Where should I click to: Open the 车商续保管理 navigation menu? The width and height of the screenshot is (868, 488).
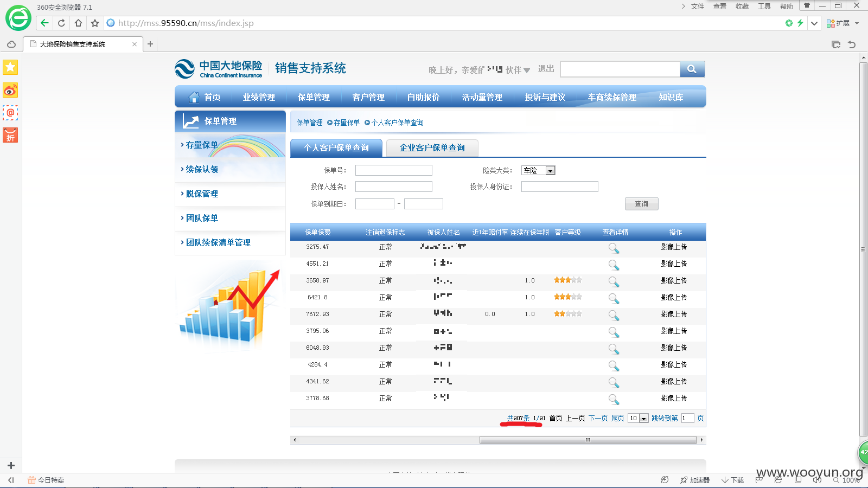coord(612,97)
